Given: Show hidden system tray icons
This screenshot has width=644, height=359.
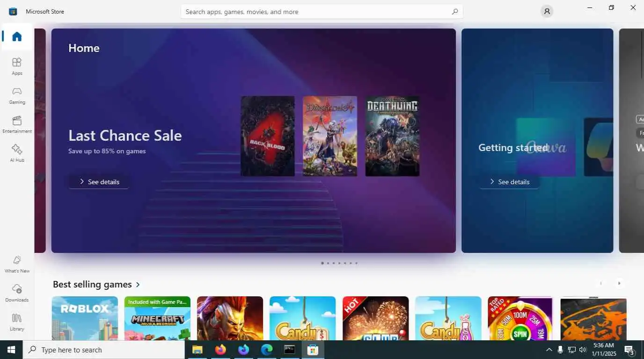Looking at the screenshot, I should 549,350.
